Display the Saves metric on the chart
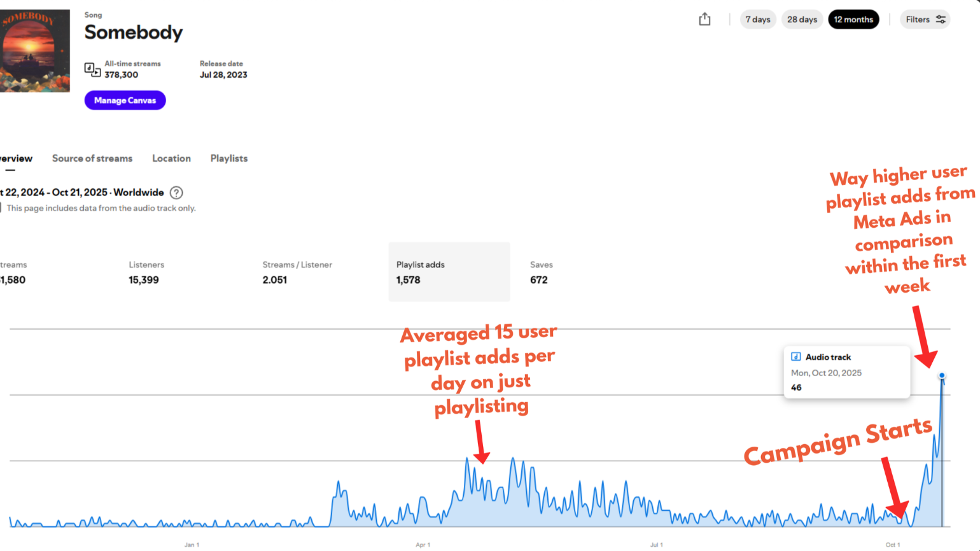Viewport: 980px width, 551px height. (x=542, y=272)
